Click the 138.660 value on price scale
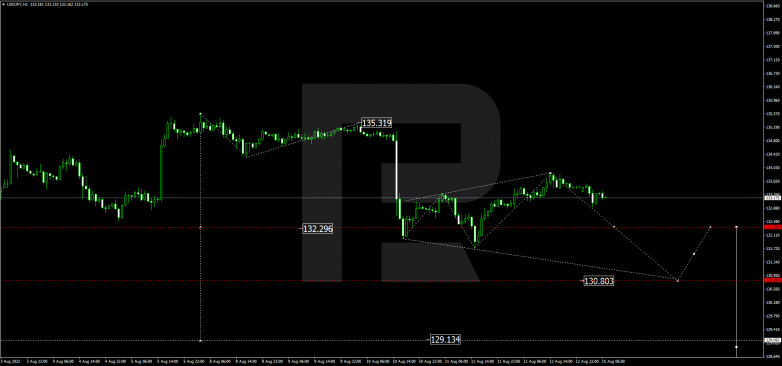782x366 pixels. click(x=773, y=6)
